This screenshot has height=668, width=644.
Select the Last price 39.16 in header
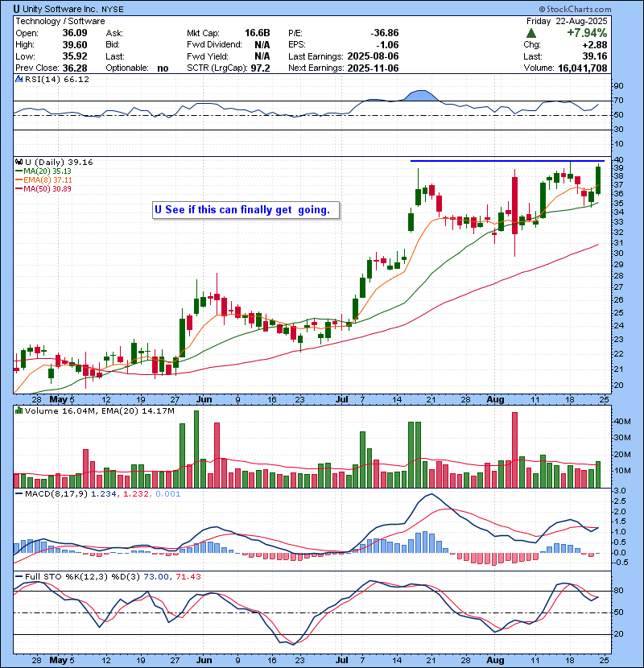[596, 56]
